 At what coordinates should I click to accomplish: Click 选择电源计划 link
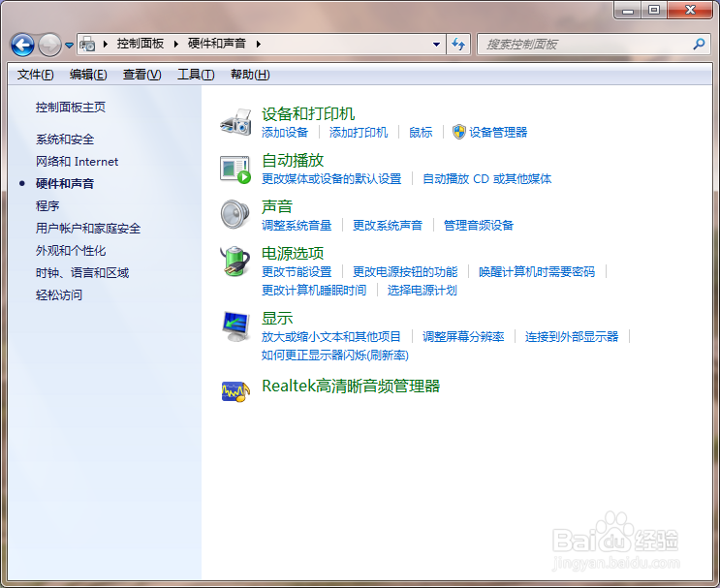(422, 291)
